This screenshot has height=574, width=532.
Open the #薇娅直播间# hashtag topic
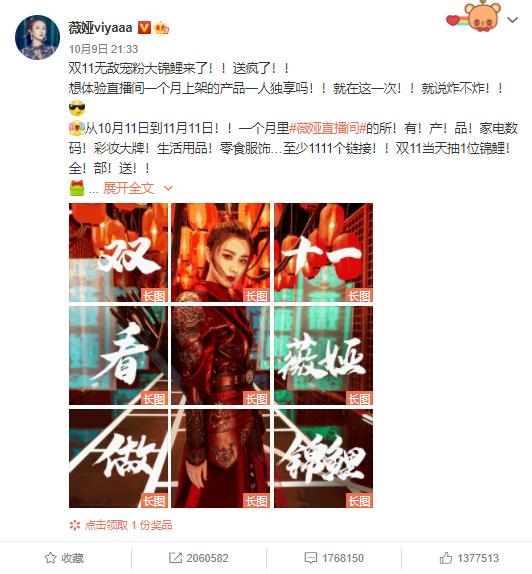tap(328, 128)
